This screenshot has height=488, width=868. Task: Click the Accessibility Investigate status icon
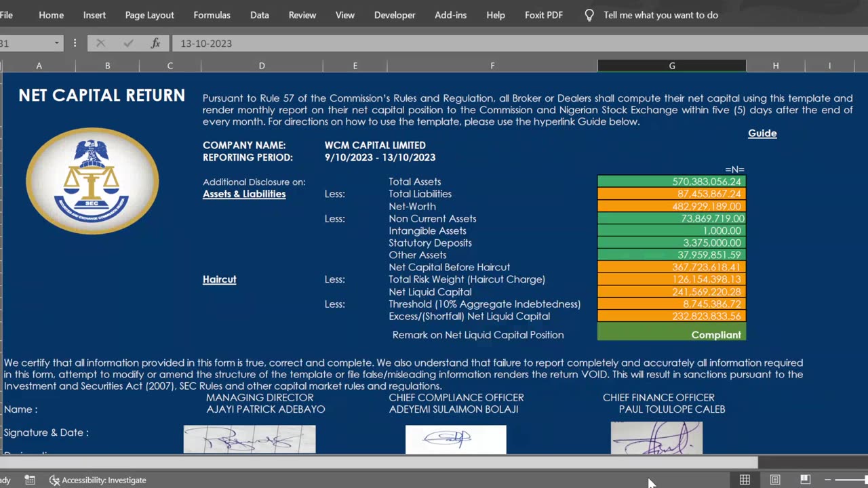tap(55, 480)
